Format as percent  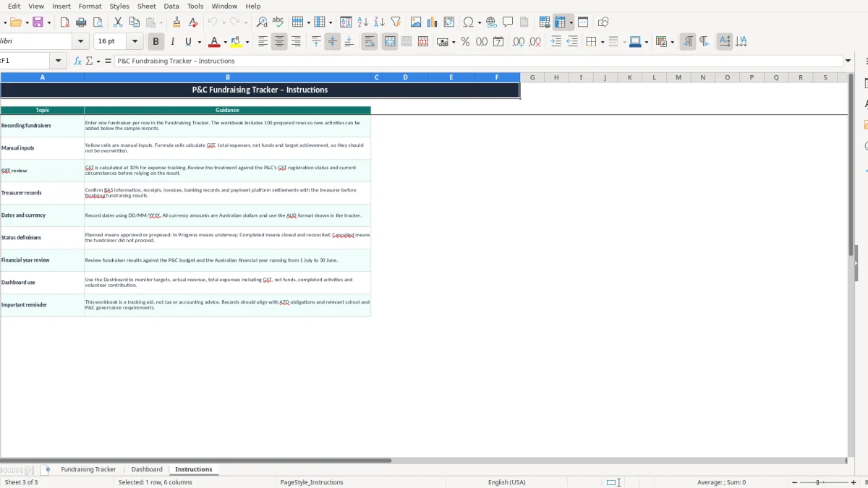pos(465,42)
